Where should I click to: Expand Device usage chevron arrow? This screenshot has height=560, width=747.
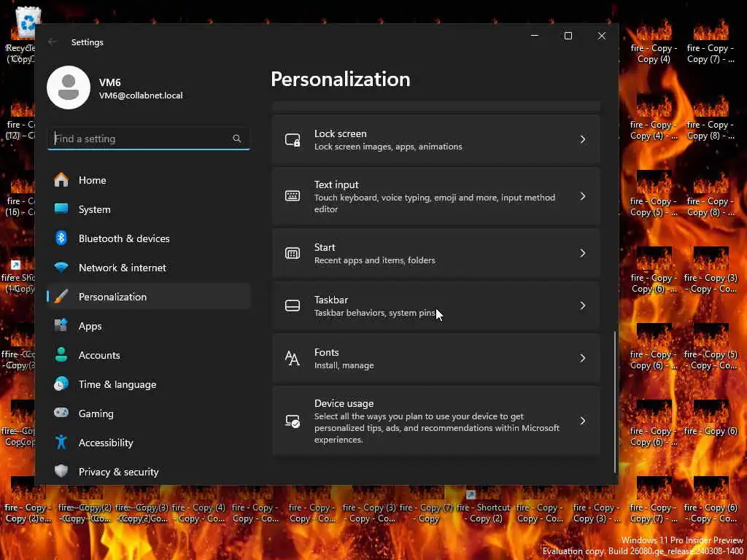583,421
